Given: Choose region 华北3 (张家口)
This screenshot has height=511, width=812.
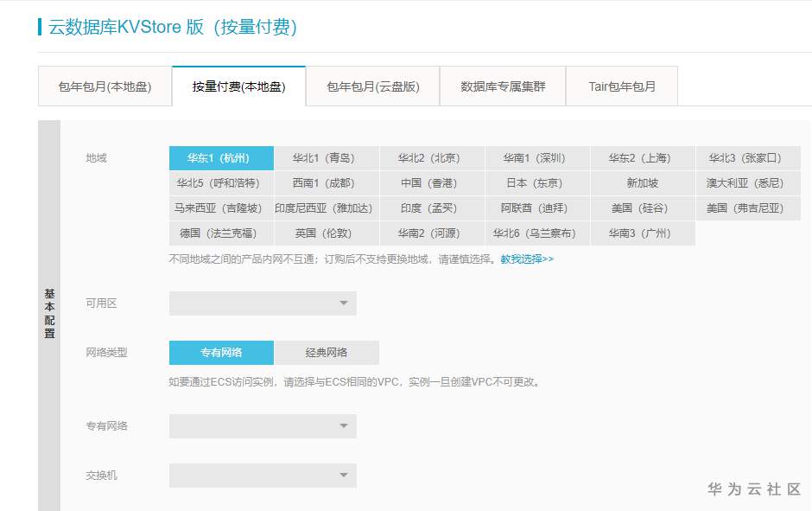Looking at the screenshot, I should pyautogui.click(x=748, y=158).
